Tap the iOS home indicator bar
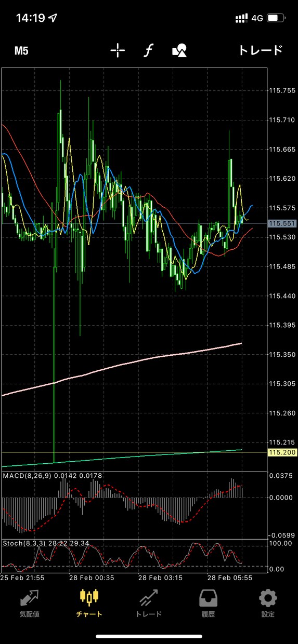298x644 pixels. [149, 637]
